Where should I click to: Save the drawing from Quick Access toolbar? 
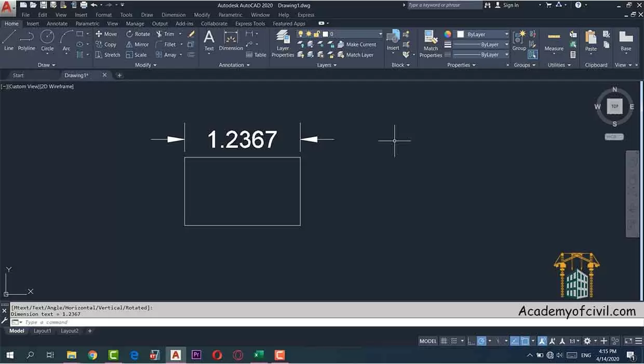(43, 5)
